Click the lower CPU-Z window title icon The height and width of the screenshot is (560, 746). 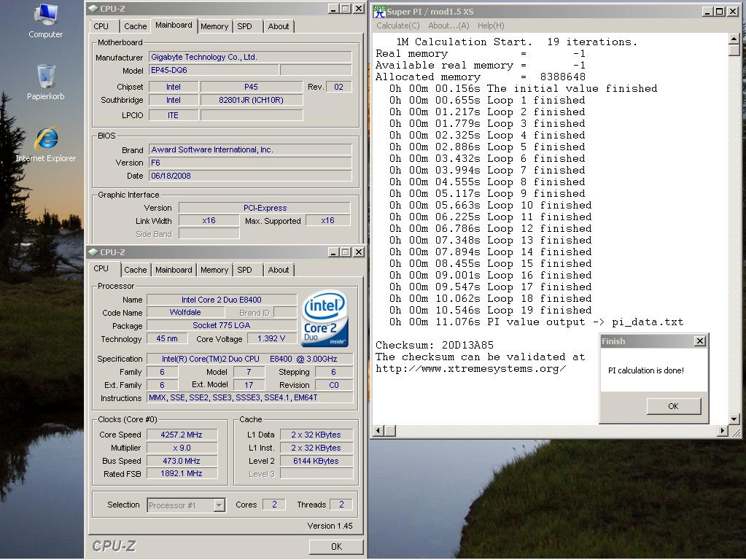coord(93,252)
